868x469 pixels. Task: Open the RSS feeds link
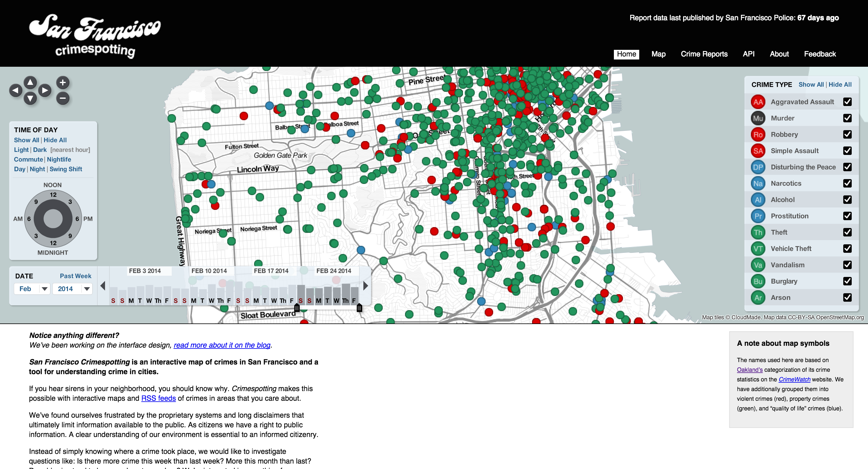pos(158,398)
